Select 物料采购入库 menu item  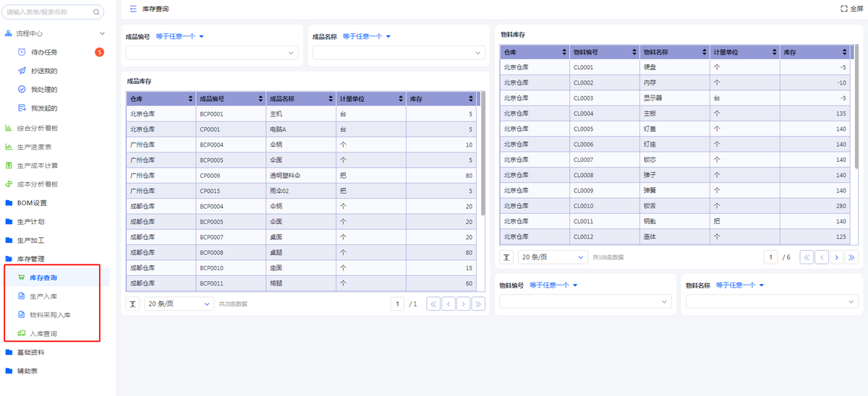[50, 315]
